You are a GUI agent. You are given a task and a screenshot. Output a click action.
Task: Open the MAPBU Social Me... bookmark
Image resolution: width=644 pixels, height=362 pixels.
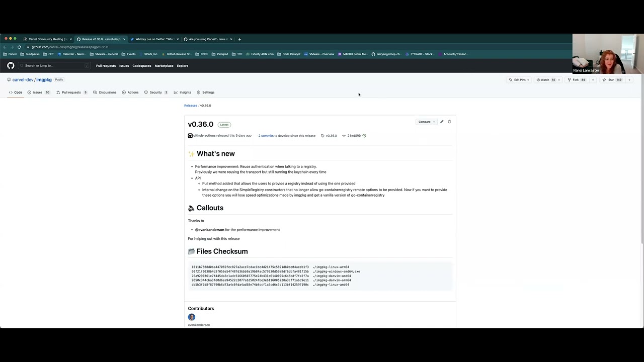pyautogui.click(x=353, y=54)
